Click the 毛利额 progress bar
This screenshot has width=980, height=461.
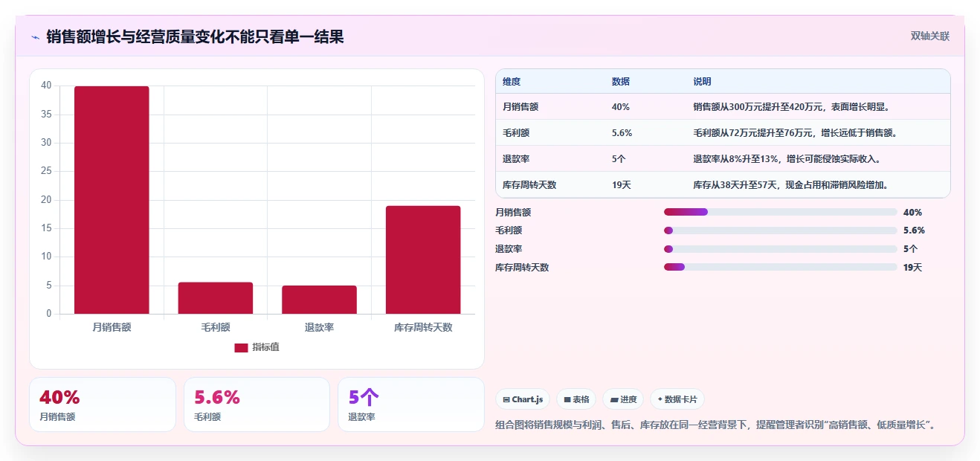[x=780, y=230]
